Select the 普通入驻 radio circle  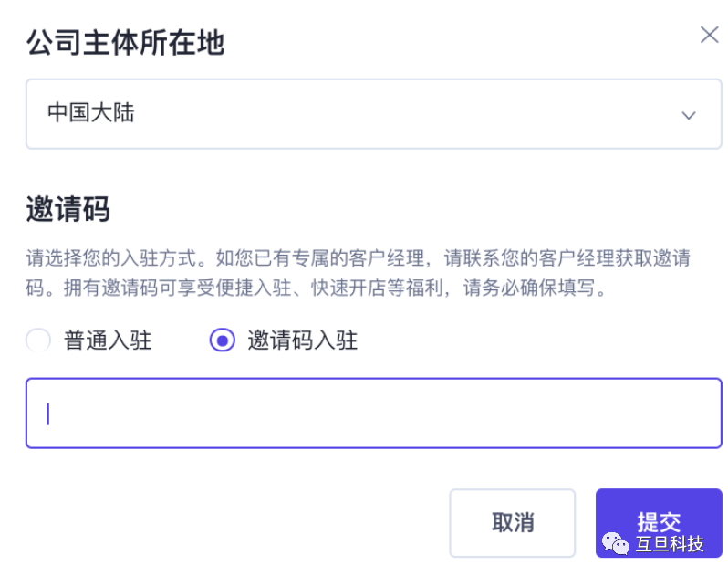click(x=38, y=340)
